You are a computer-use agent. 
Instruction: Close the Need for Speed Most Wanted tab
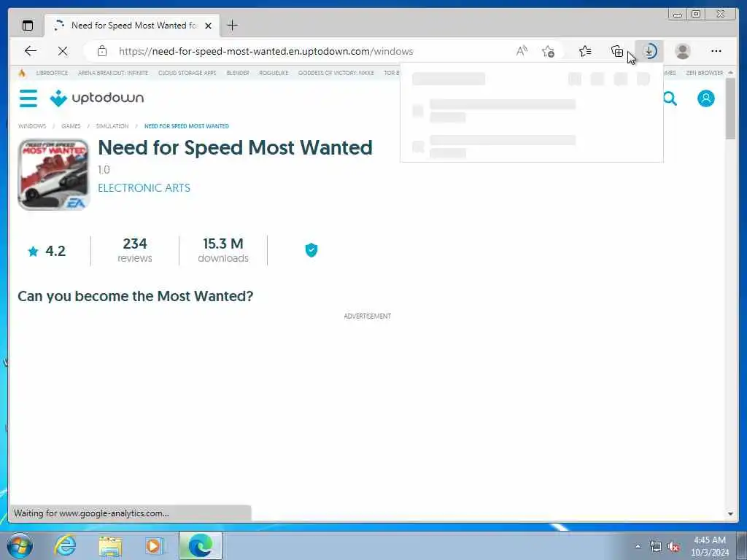click(208, 26)
